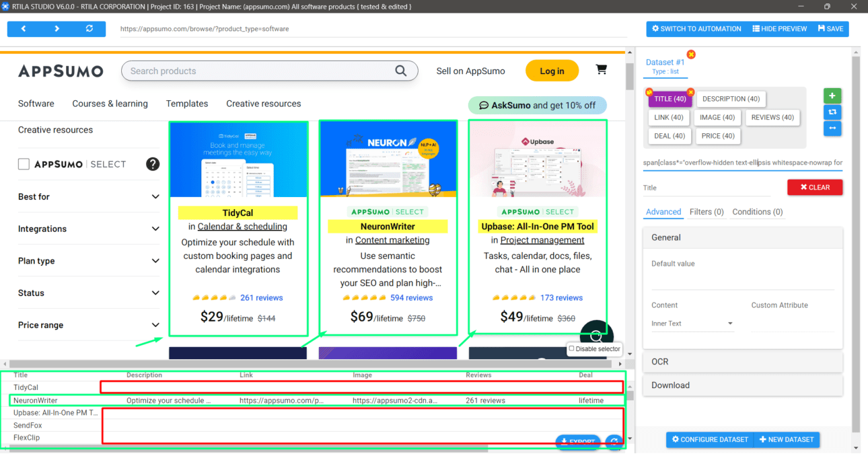Open the TidyCal product thumbnail
Screen dimensions: 868x460
click(x=238, y=159)
